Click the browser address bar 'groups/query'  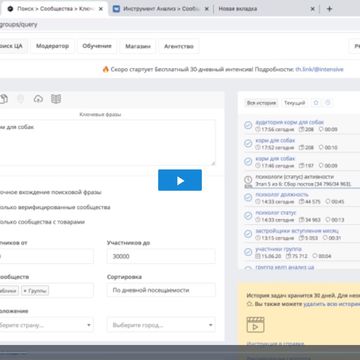19,24
